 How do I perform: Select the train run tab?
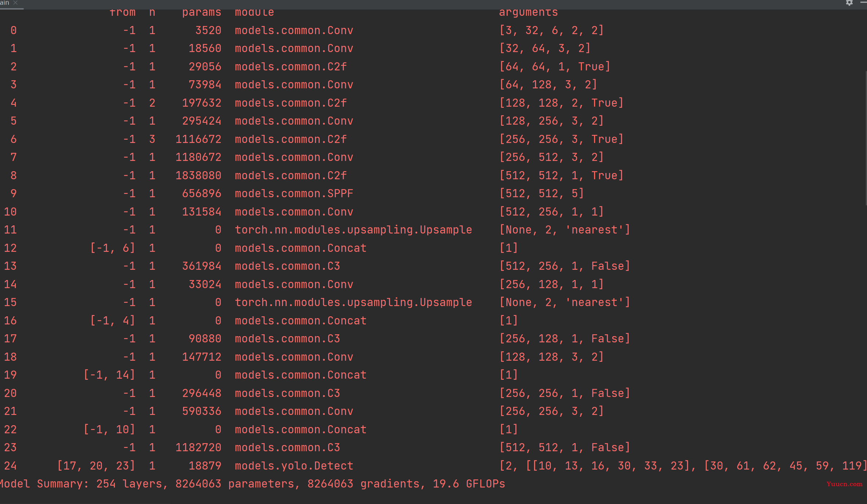point(5,3)
